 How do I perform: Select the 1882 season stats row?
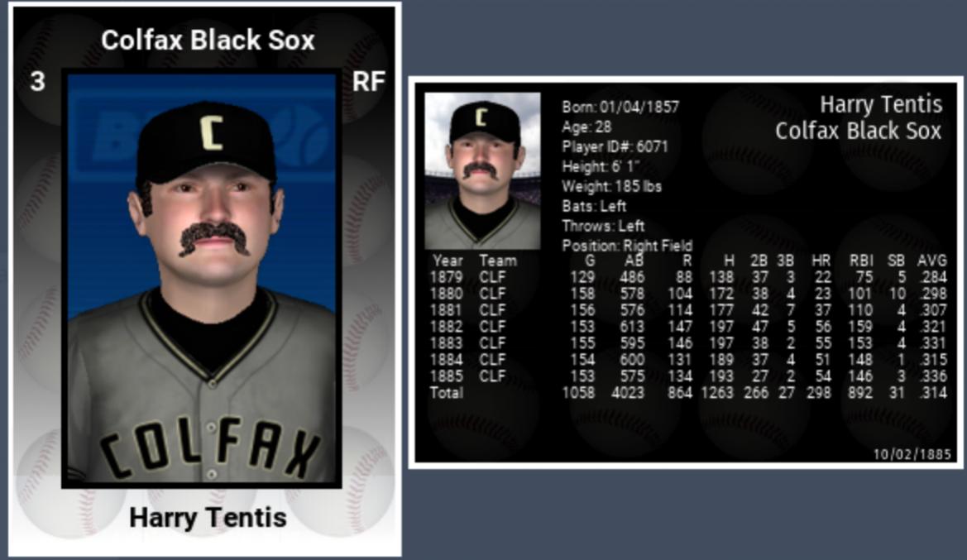coord(687,326)
